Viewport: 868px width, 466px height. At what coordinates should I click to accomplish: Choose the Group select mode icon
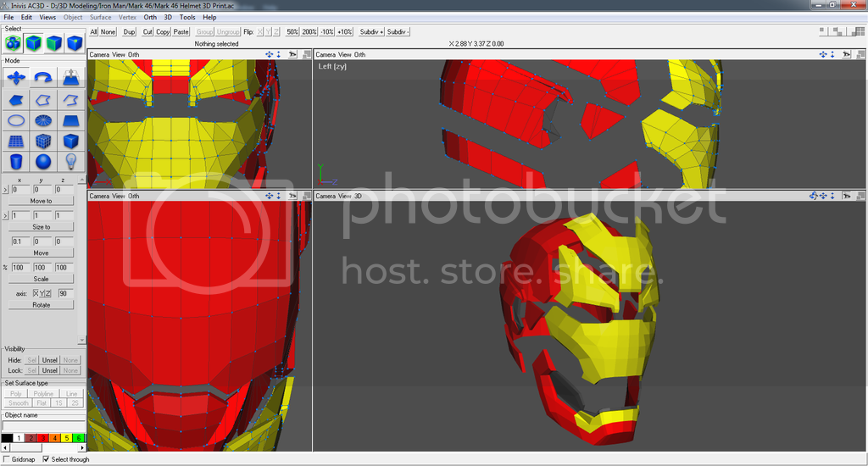(14, 42)
